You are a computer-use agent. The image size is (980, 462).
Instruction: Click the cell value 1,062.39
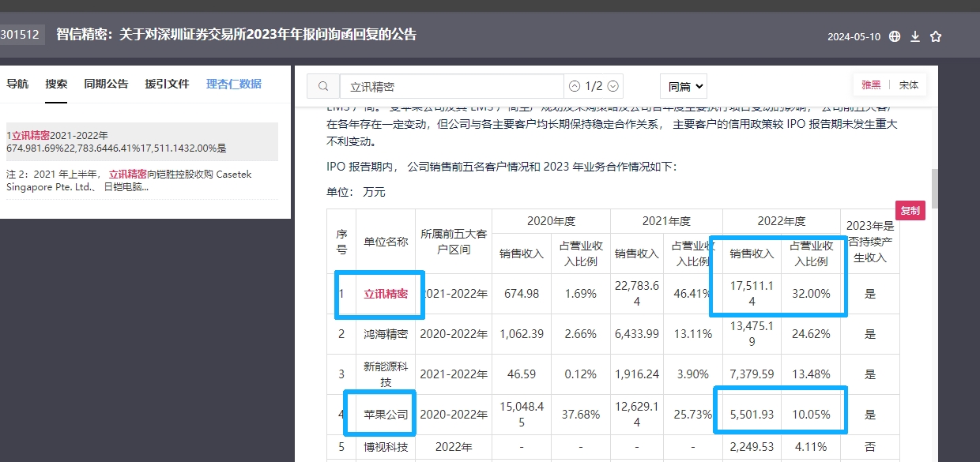tap(522, 334)
